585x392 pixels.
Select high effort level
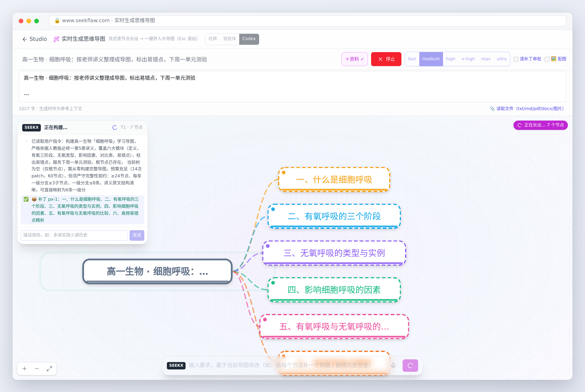pos(450,59)
